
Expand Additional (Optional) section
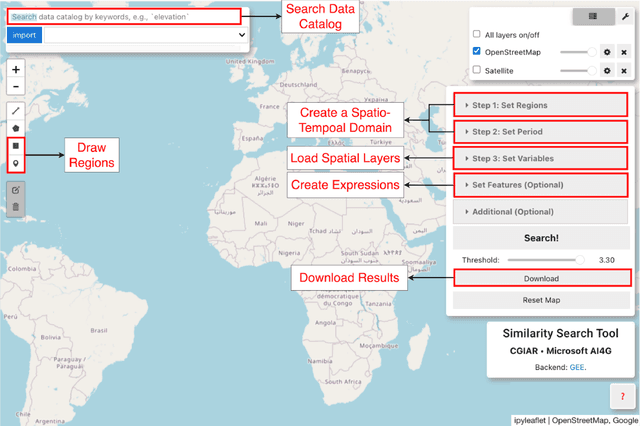click(540, 212)
